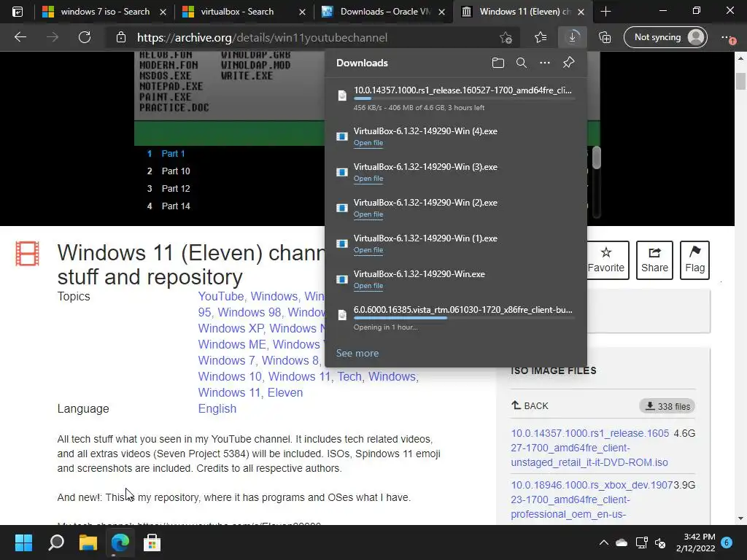The height and width of the screenshot is (560, 747).
Task: Open 10.0.14357.1000.rs1_release ISO file link
Action: (x=589, y=448)
